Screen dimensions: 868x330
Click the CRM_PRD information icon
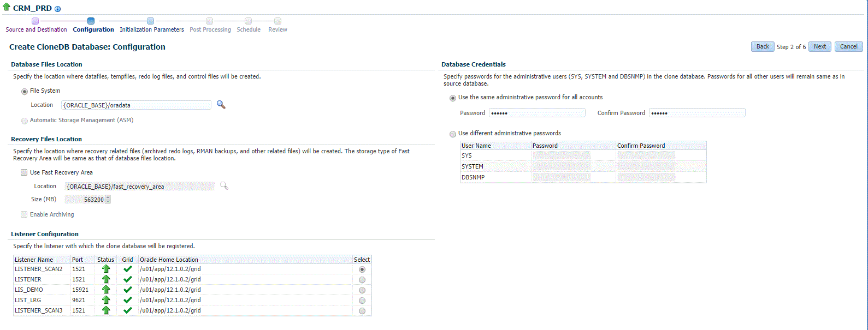[58, 9]
